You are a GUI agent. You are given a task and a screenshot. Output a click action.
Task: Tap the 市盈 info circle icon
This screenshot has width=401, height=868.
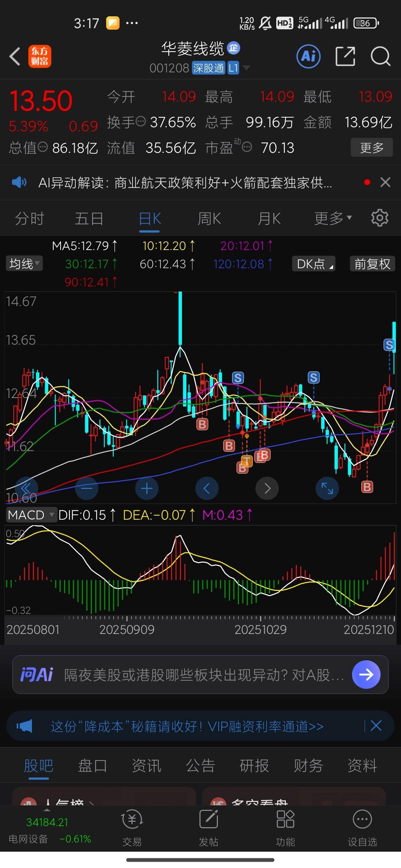pos(247,147)
